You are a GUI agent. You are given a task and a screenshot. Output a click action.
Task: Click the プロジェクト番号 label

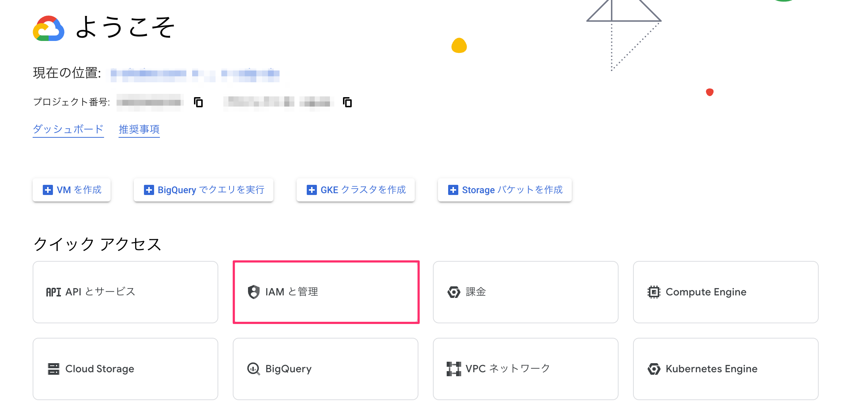(x=72, y=102)
